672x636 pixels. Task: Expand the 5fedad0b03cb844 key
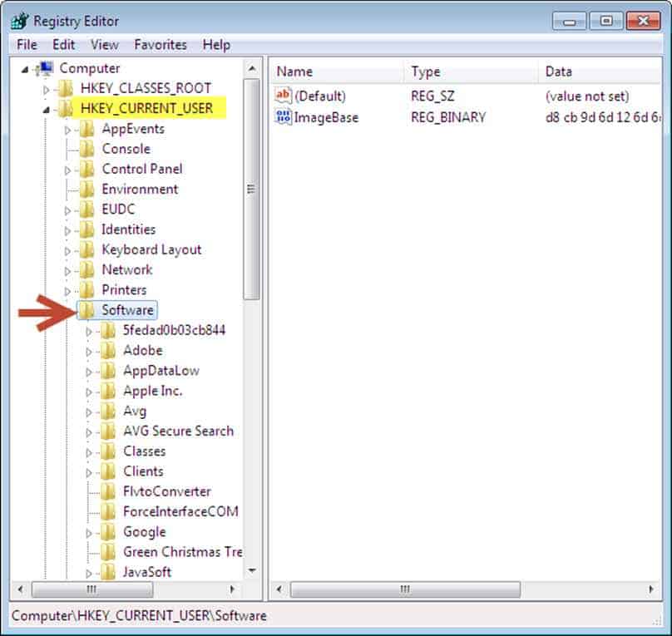(89, 332)
